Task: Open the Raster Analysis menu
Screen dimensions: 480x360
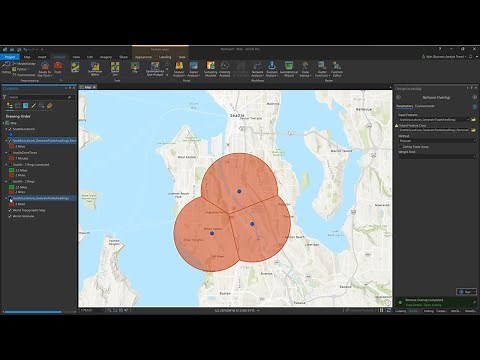Action: click(x=194, y=69)
